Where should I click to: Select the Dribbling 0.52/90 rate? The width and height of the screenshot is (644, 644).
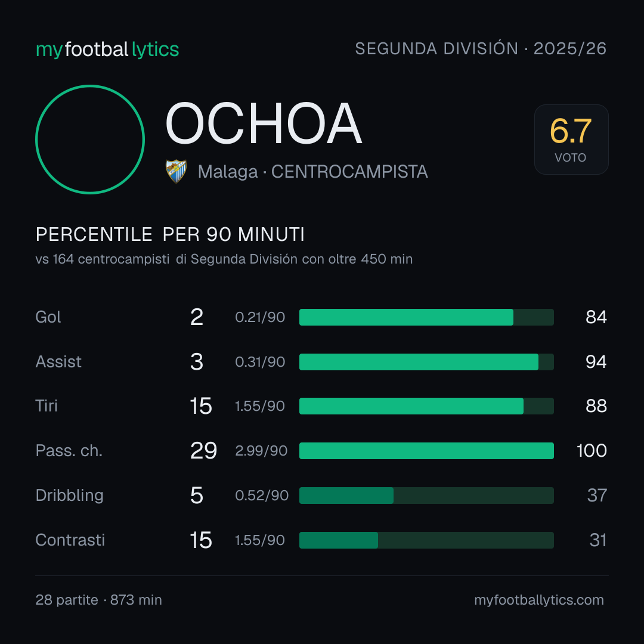coord(262,496)
